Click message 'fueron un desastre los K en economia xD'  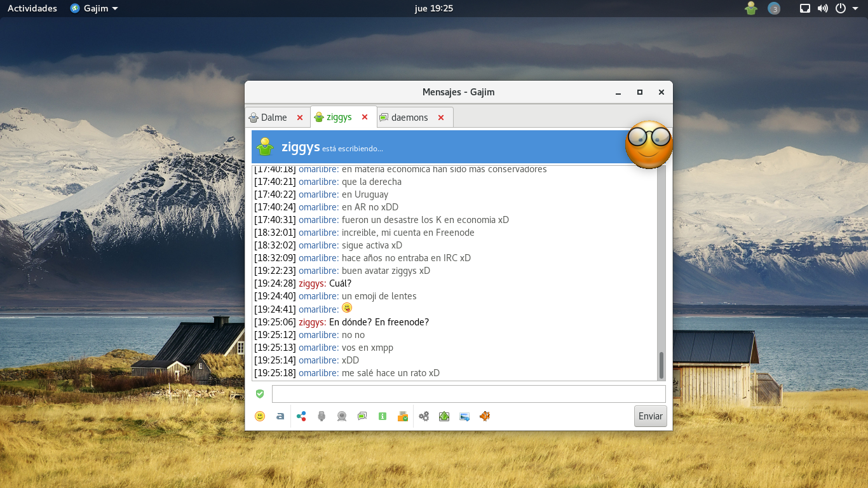coord(425,220)
